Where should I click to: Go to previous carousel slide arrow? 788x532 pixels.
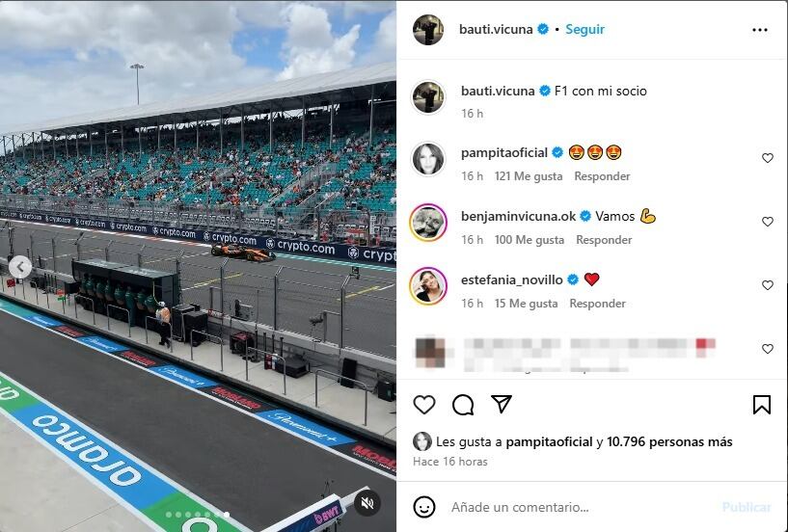point(20,267)
